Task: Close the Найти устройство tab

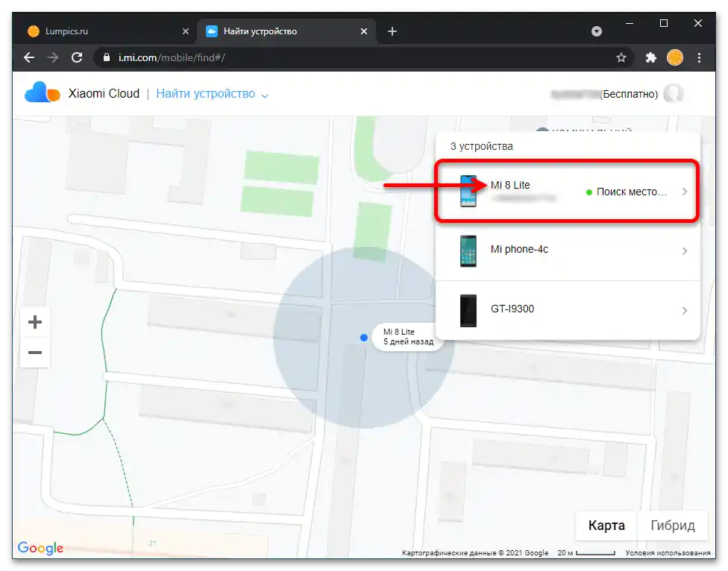Action: 364,31
